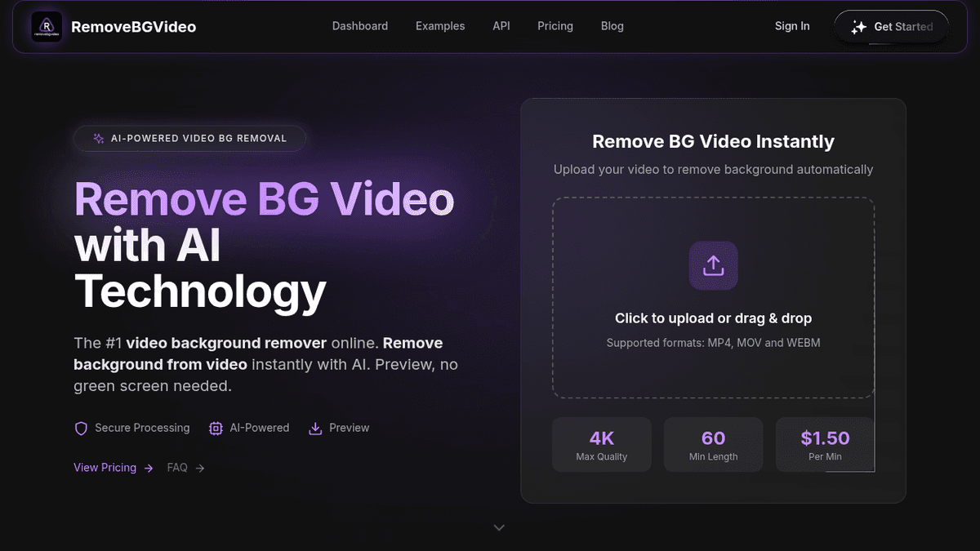The image size is (980, 551).
Task: Click the scroll-down chevron at page bottom
Action: [x=499, y=528]
